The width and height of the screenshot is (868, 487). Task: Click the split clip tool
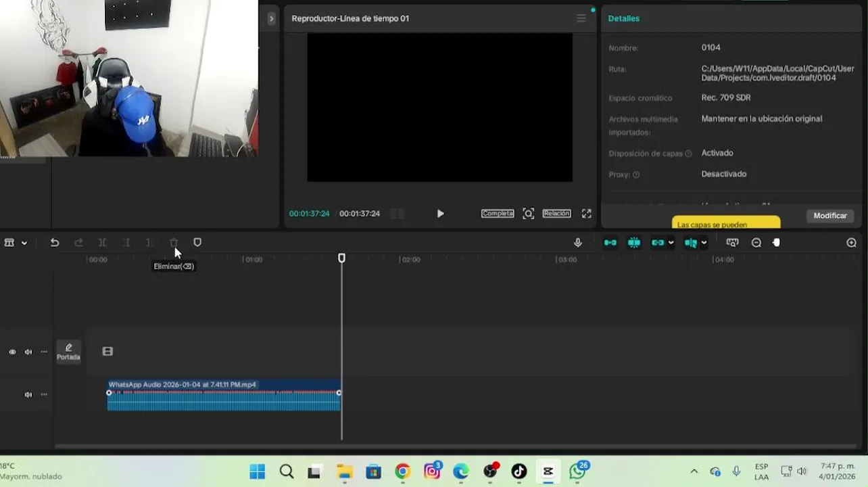[x=102, y=242]
